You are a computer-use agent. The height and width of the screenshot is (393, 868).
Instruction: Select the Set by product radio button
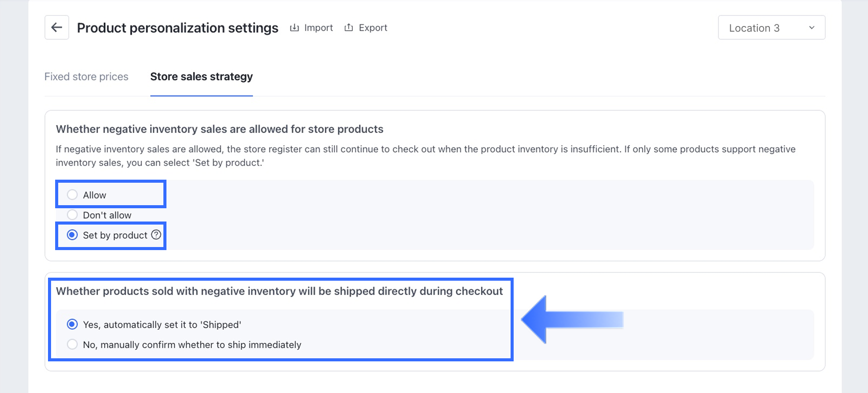73,235
